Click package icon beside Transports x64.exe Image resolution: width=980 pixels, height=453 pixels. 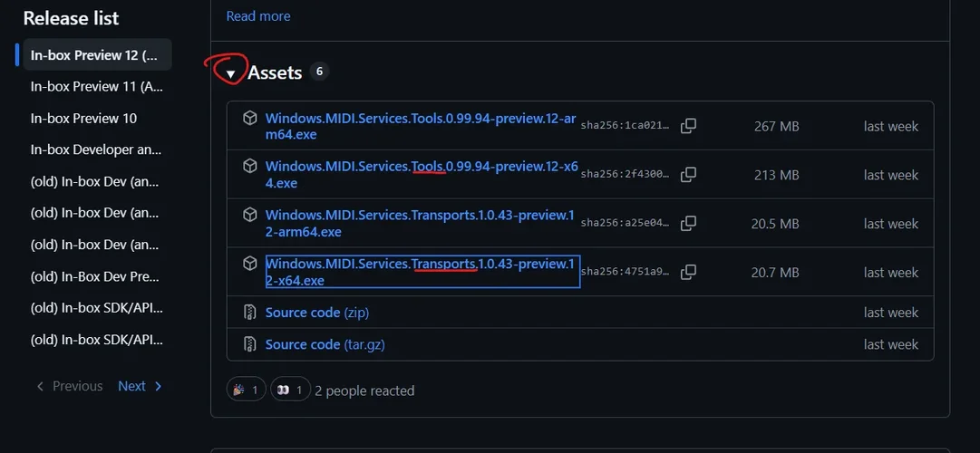(250, 264)
